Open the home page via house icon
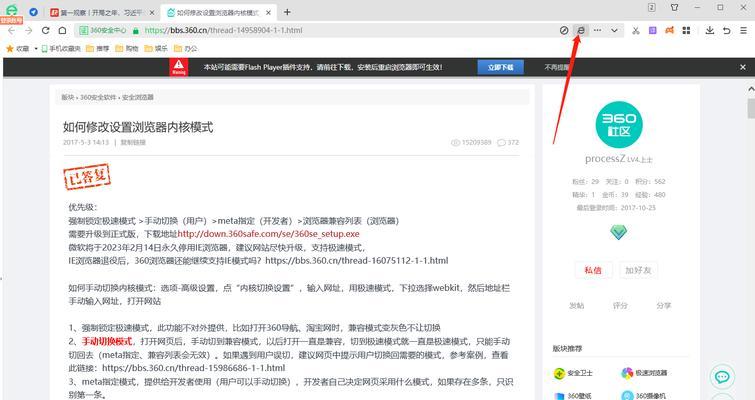Viewport: 755px width, 400px height. 63,30
